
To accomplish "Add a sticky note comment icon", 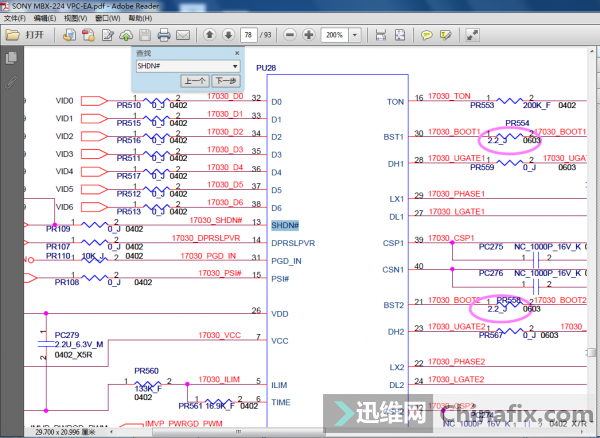I will tap(426, 35).
